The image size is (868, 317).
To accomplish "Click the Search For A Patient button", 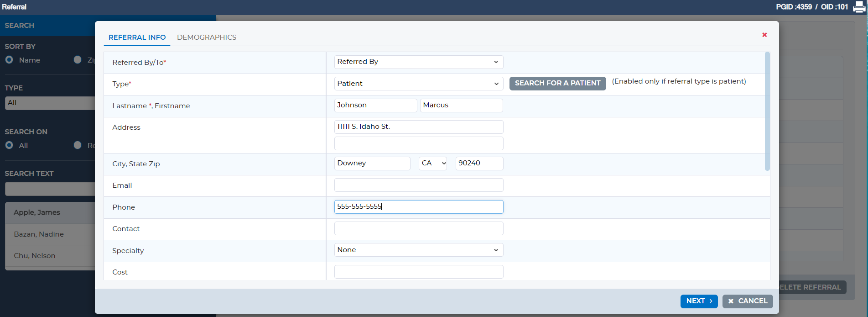I will click(557, 83).
